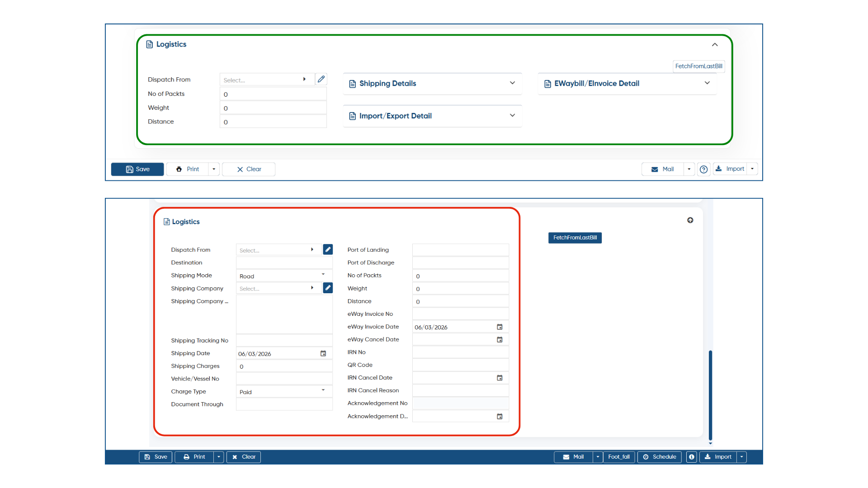Click the Weight field in top panel
Screen dimensions: 868x488
273,108
